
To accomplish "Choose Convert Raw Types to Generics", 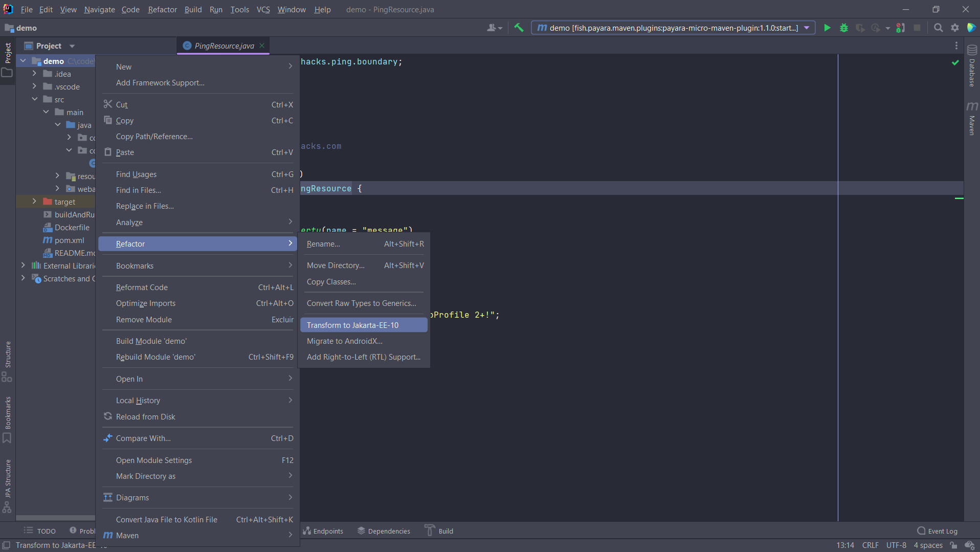I will (361, 303).
